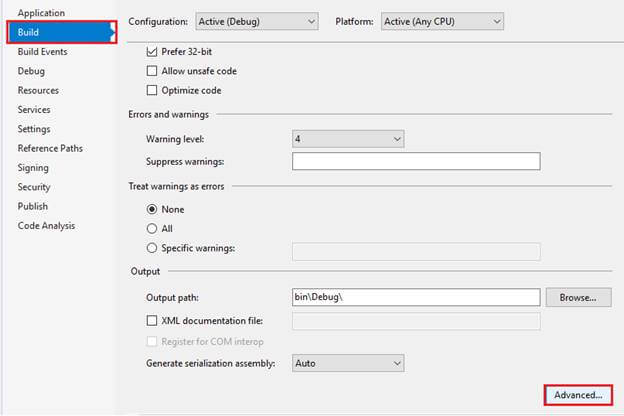624x416 pixels.
Task: Select the None radio button
Action: pos(152,209)
